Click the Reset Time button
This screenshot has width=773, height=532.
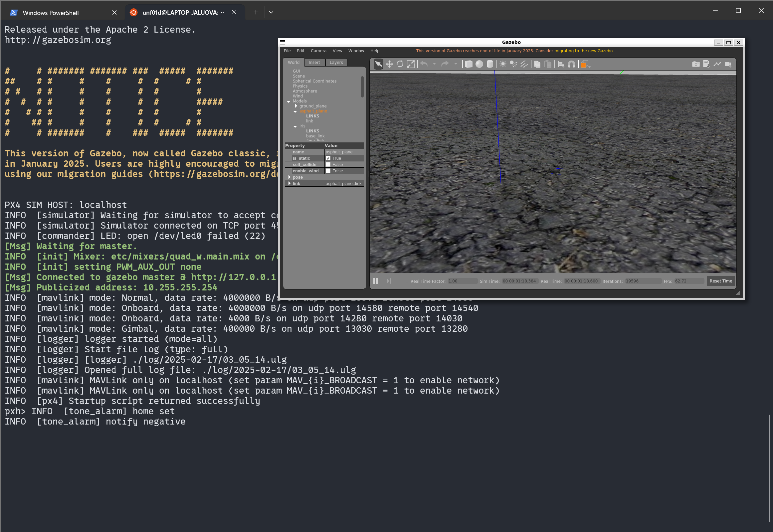point(721,281)
